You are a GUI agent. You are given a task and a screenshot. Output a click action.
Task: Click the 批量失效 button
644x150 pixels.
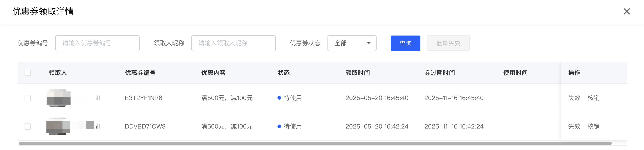coord(448,43)
